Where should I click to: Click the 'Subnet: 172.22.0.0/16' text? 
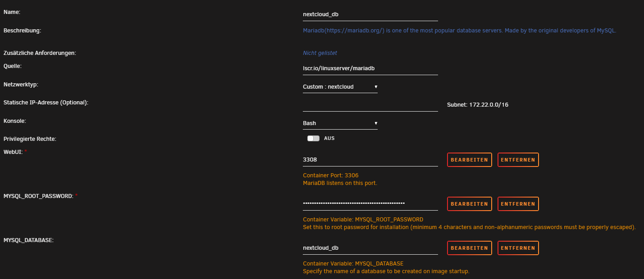[478, 105]
